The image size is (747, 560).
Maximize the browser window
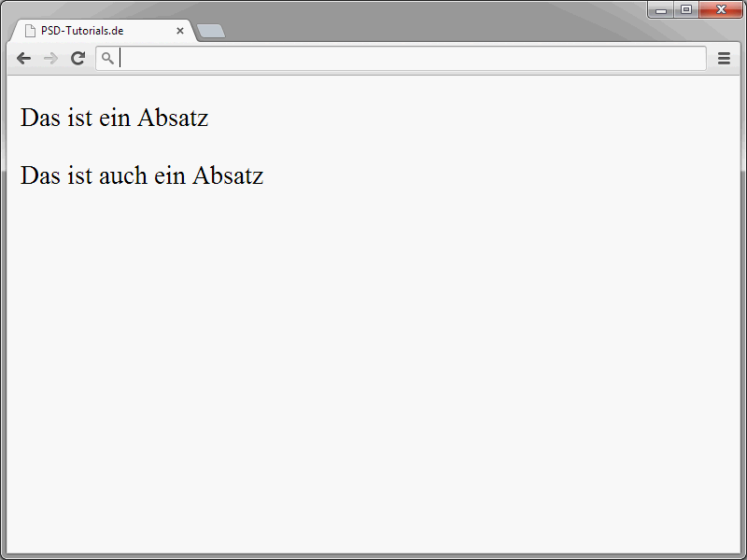(686, 9)
